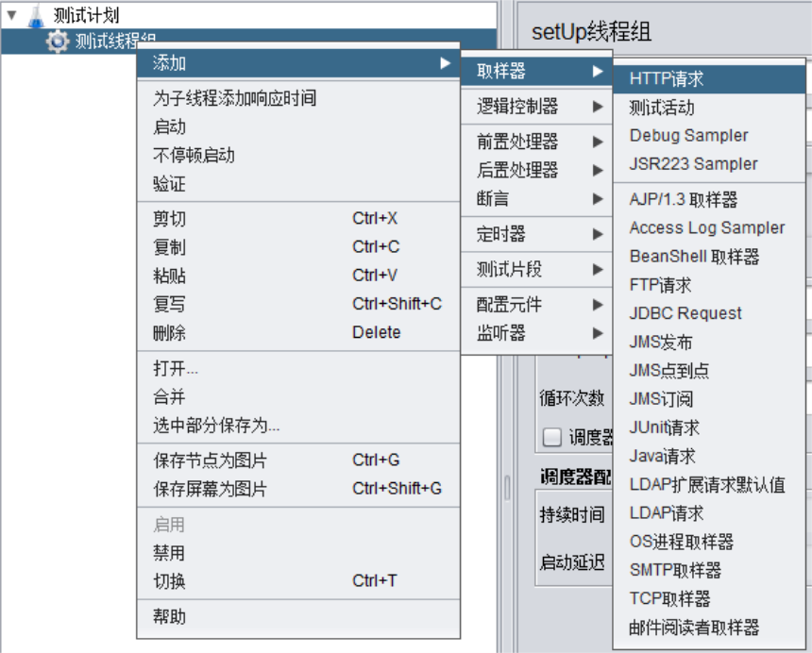812x653 pixels.
Task: Click 启动 in context menu
Action: pyautogui.click(x=298, y=126)
